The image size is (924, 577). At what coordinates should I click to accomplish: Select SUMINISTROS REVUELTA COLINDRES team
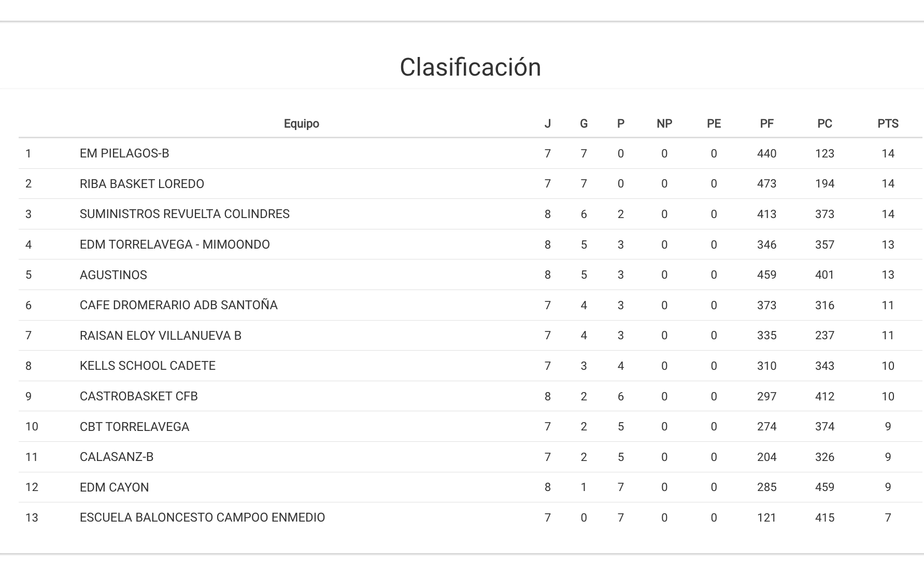coord(184,214)
